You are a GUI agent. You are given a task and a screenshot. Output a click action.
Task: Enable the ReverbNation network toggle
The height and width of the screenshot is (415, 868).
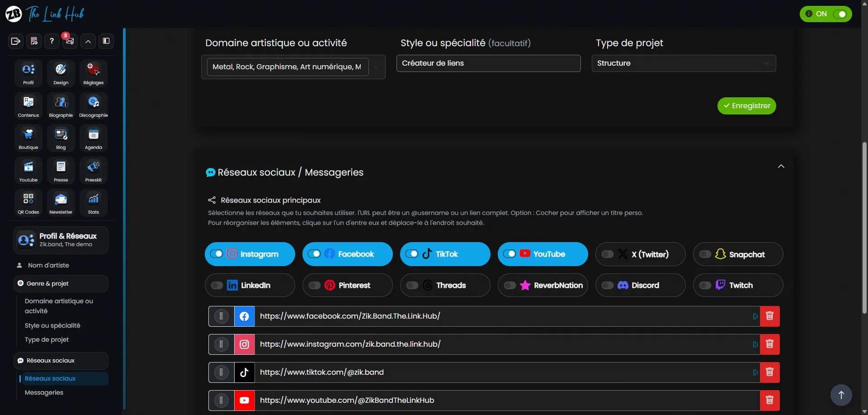point(509,286)
